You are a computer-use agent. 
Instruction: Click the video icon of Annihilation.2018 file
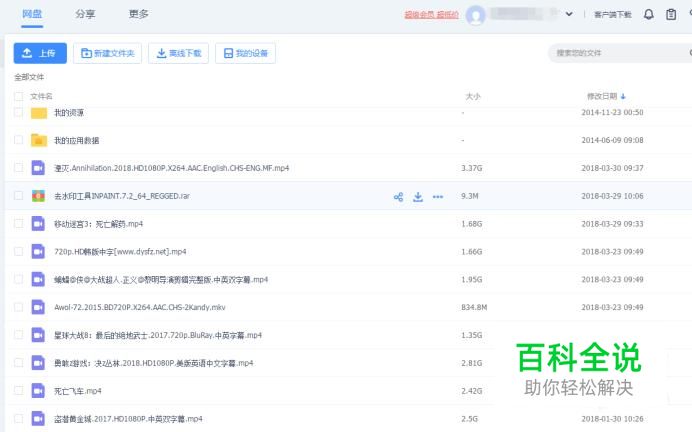point(38,168)
